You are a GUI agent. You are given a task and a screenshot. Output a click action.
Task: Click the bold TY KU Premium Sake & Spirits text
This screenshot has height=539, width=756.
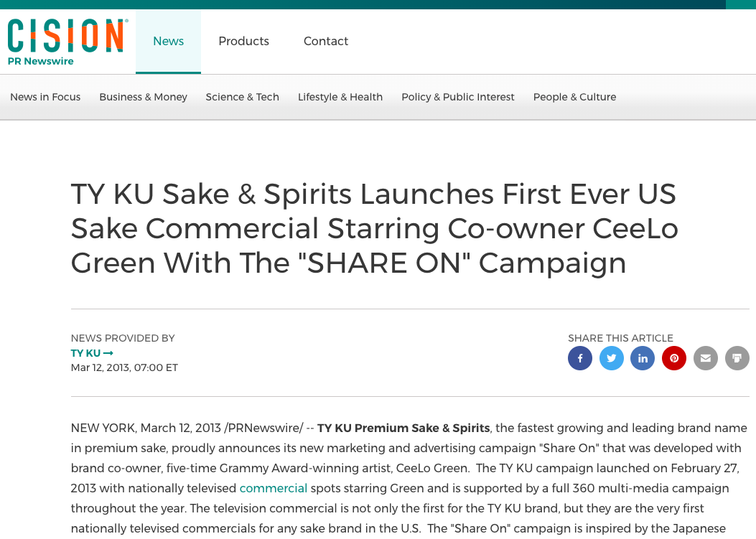click(x=403, y=428)
